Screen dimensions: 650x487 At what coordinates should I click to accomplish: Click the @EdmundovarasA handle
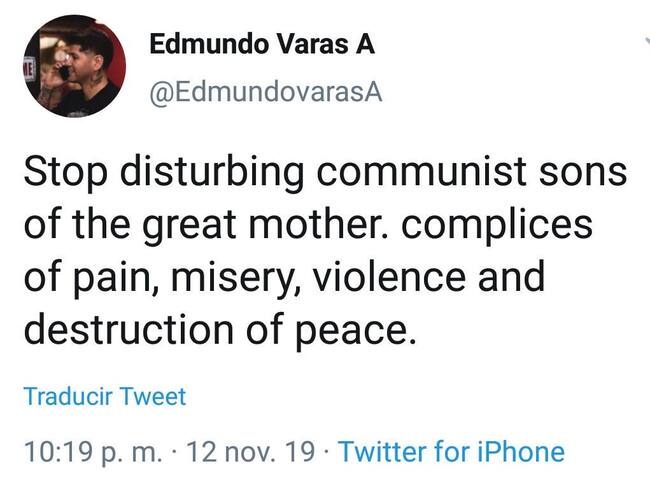(x=265, y=92)
